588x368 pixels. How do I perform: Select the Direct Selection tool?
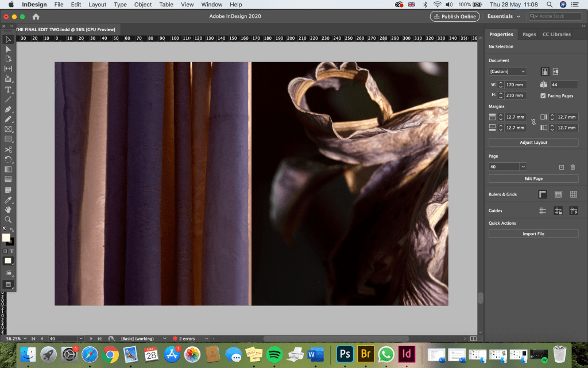click(8, 49)
